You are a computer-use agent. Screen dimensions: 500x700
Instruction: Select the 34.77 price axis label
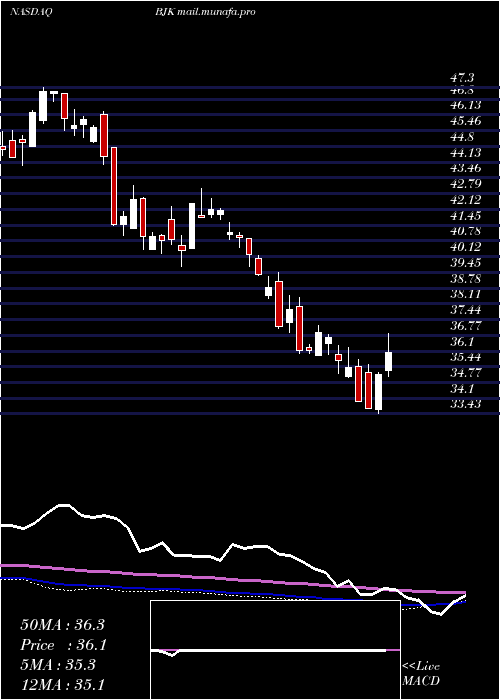coord(465,373)
